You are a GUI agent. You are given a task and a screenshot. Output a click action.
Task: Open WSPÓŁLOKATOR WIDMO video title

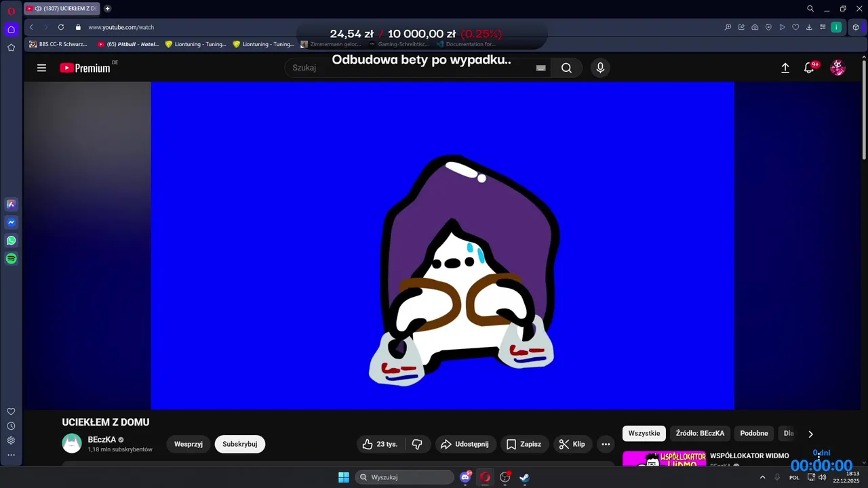point(749,455)
